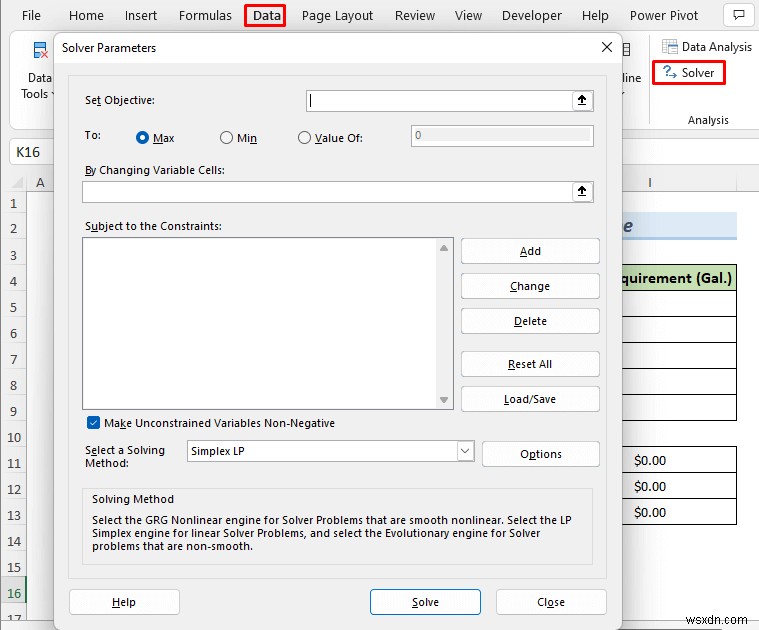Click the Add constraint button
Viewport: 759px width, 630px height.
(x=530, y=251)
